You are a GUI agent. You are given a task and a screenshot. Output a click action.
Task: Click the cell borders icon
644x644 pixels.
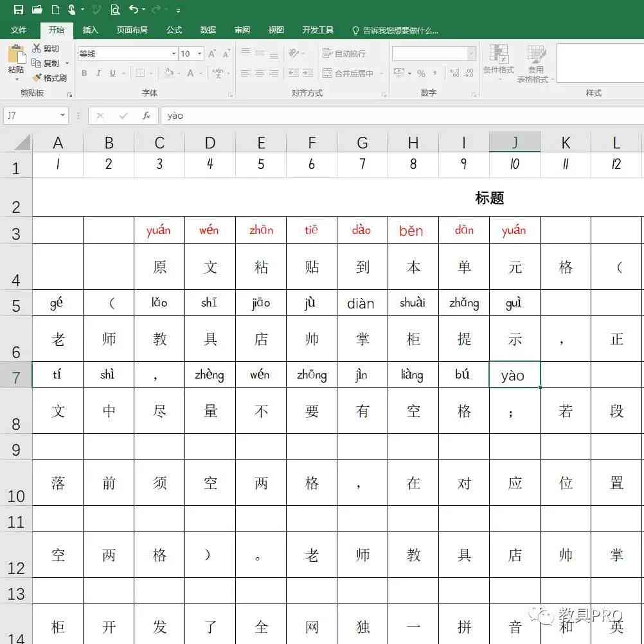140,73
